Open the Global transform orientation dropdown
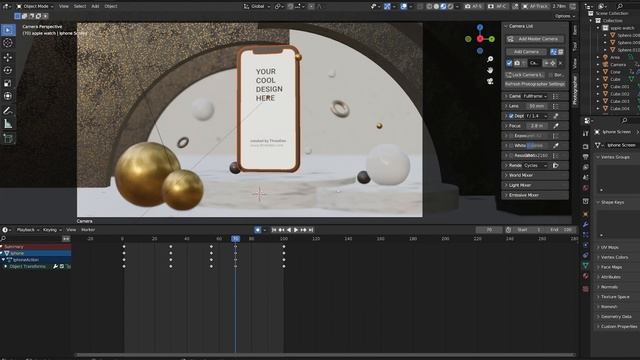Viewport: 640px width, 360px height. (x=257, y=7)
